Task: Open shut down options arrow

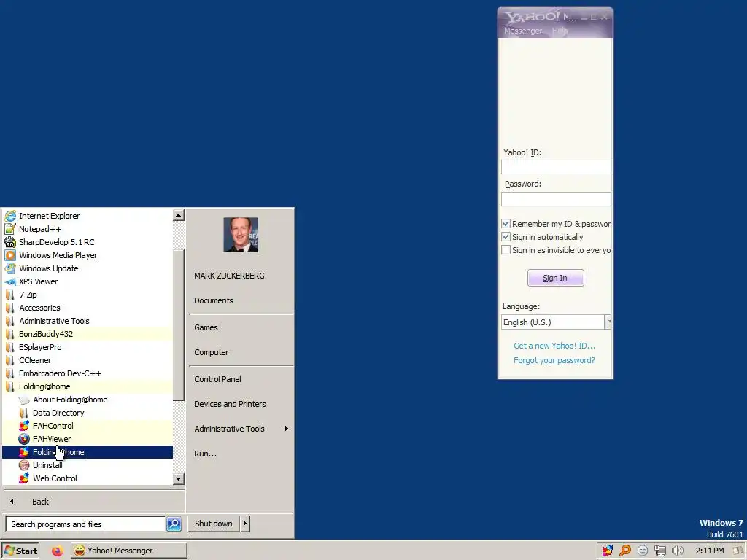Action: coord(245,524)
